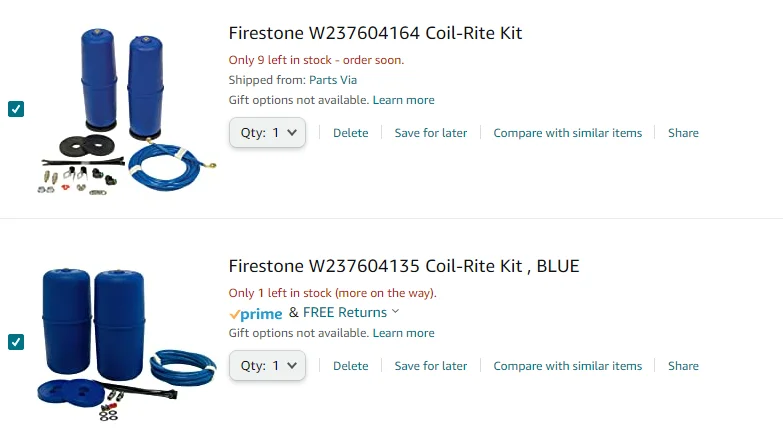Viewport: 783px width, 437px height.
Task: Compare W237604135 kit with similar items
Action: tap(568, 366)
